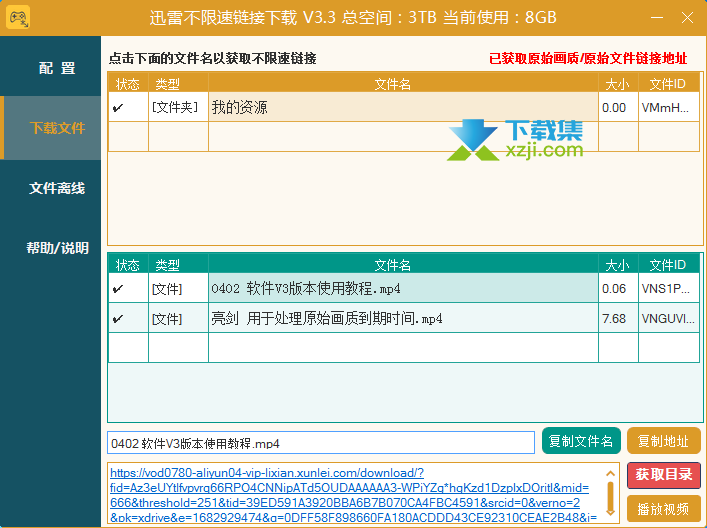This screenshot has height=528, width=707.
Task: Click the link box scrollbar thumb
Action: click(611, 495)
